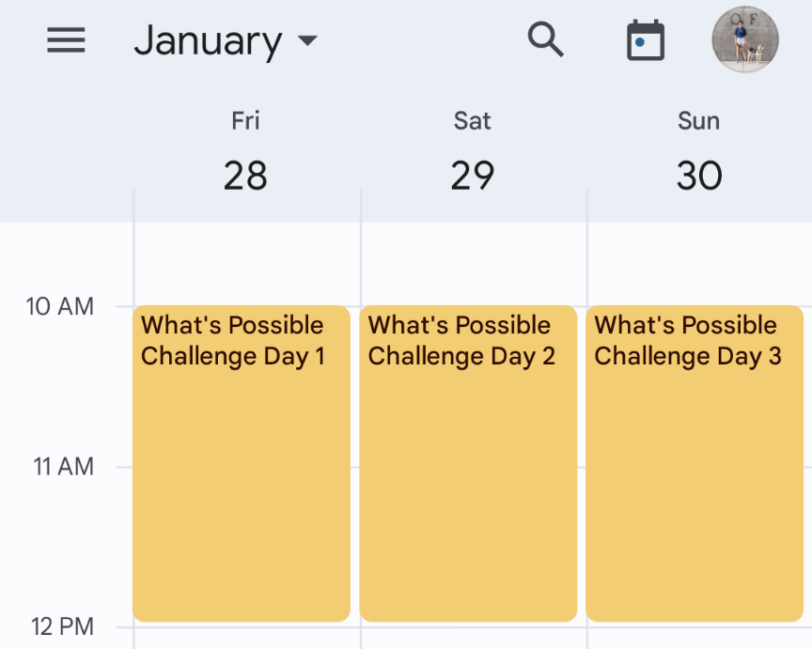
Task: Click the January month title
Action: pyautogui.click(x=209, y=41)
